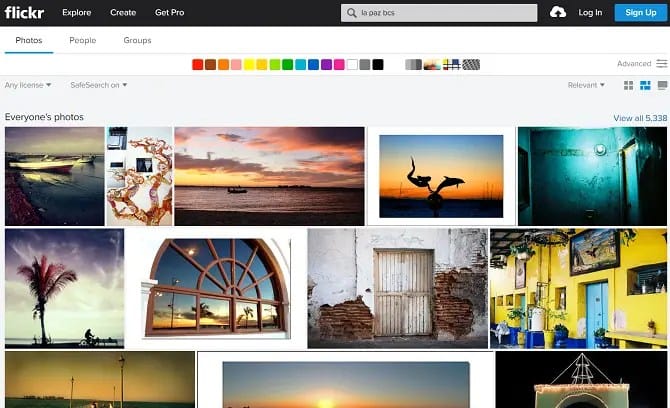Open the Photos tab

pyautogui.click(x=29, y=40)
